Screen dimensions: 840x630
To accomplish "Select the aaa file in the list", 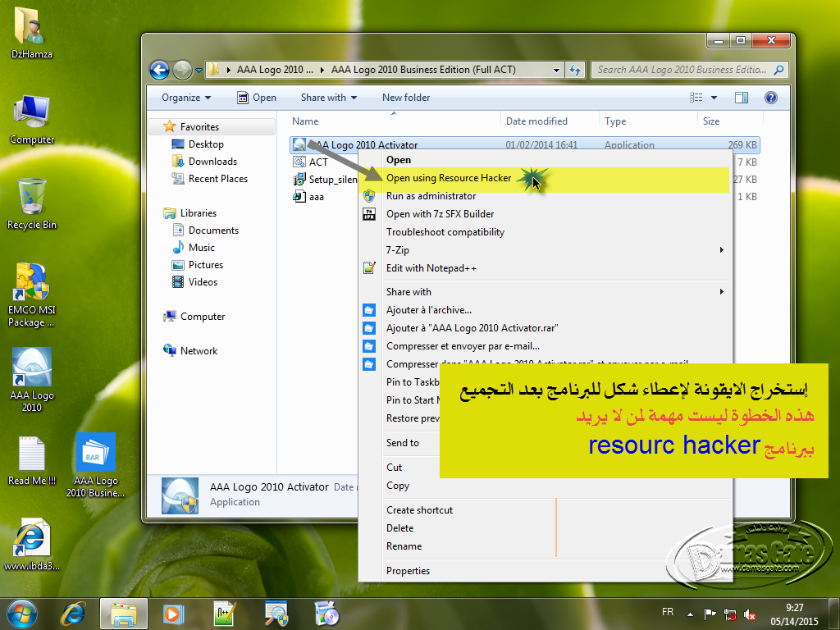I will (316, 197).
